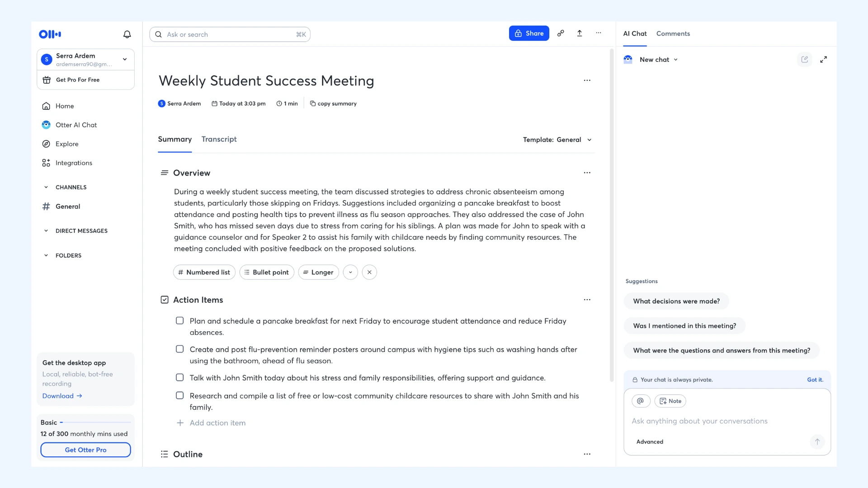Select the AI Chat tab

click(635, 33)
